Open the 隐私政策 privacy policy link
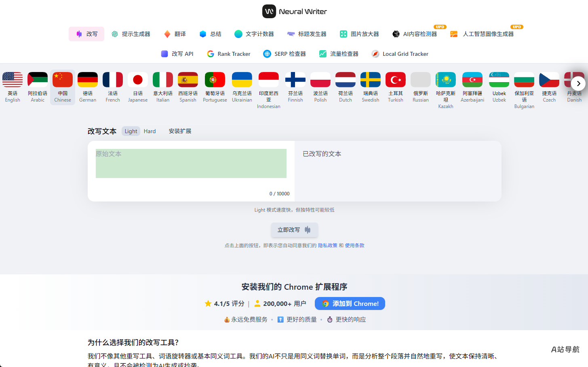 [x=328, y=245]
